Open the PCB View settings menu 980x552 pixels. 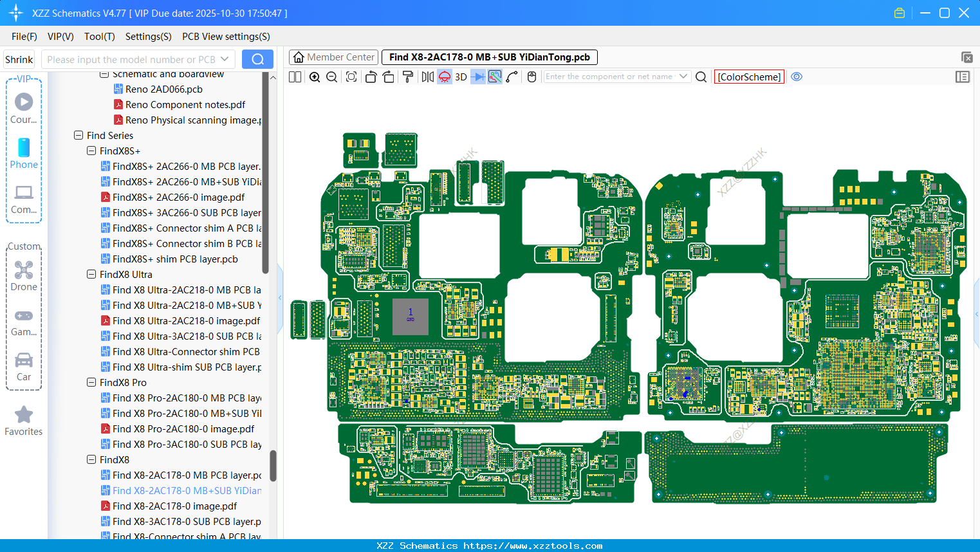(226, 37)
